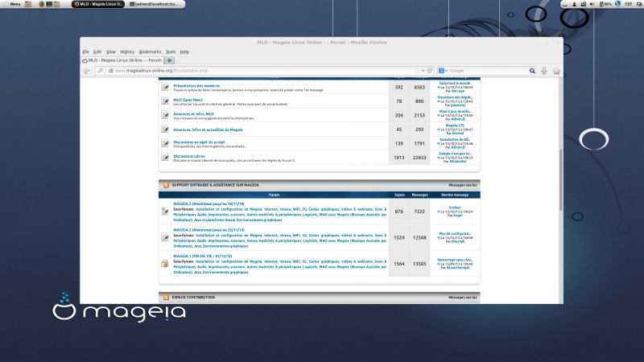Go back with the back arrow button
Image resolution: width=644 pixels, height=362 pixels.
coord(87,71)
